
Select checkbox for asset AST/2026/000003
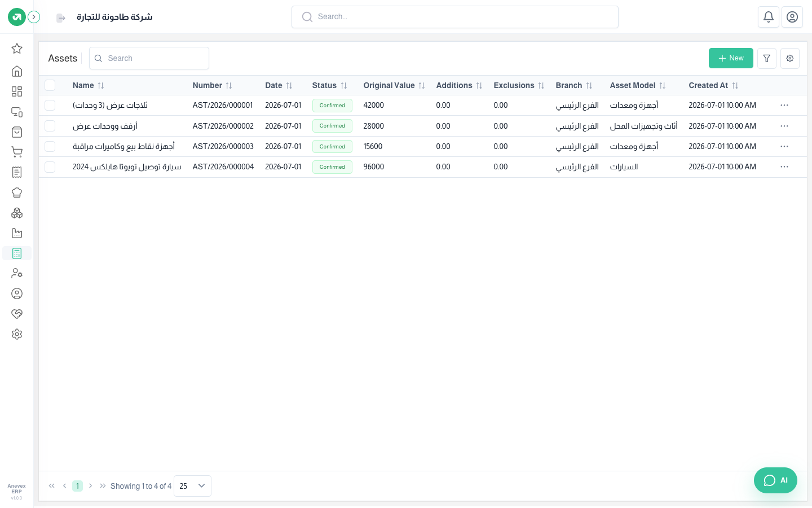50,146
